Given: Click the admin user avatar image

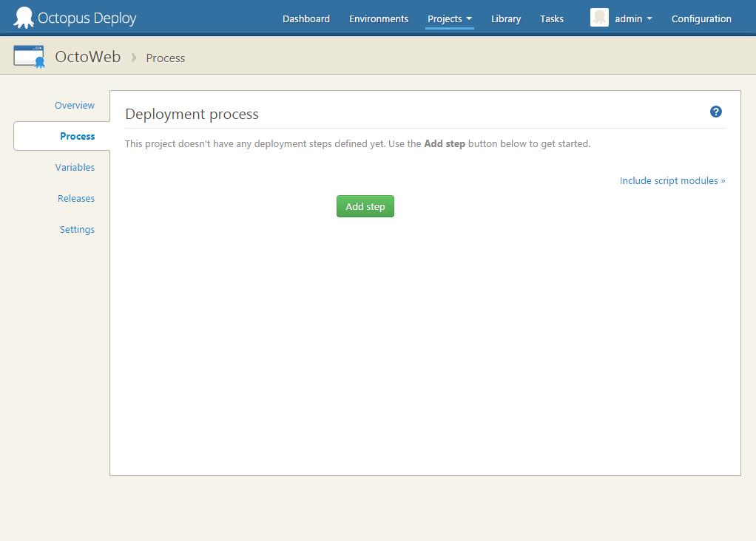Looking at the screenshot, I should [599, 18].
